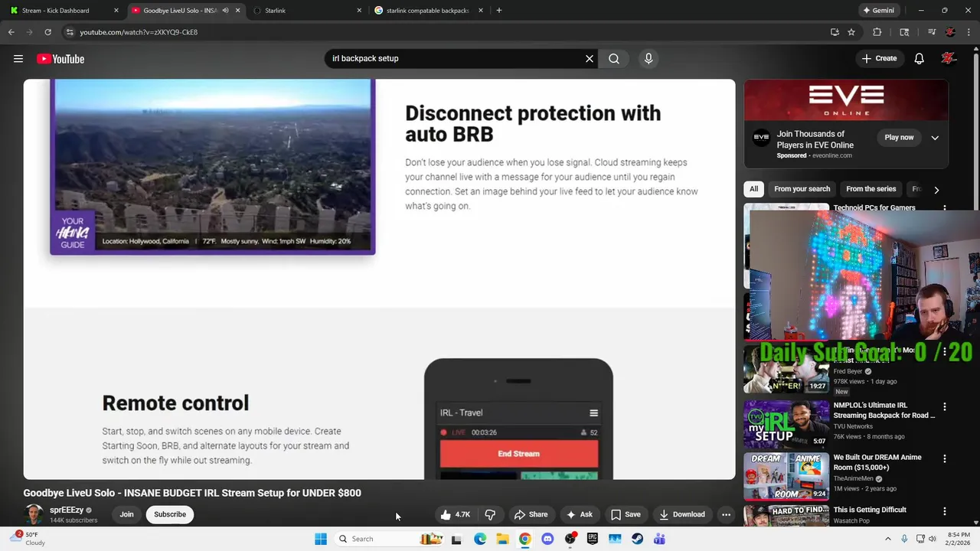Close the Starlink tab
The height and width of the screenshot is (551, 980).
point(359,11)
